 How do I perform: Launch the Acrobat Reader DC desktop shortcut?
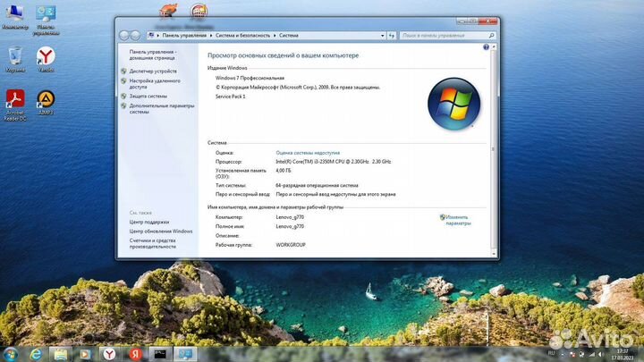pyautogui.click(x=15, y=105)
